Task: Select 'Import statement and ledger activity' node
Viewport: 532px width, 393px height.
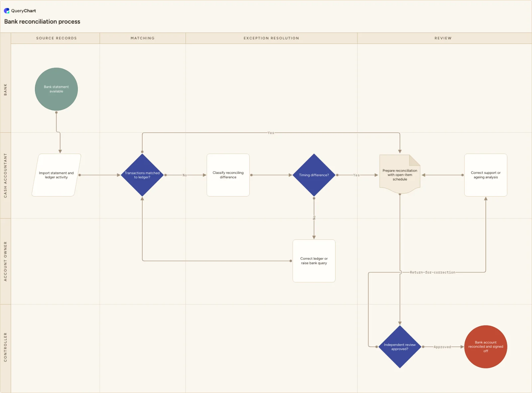Action: [56, 175]
